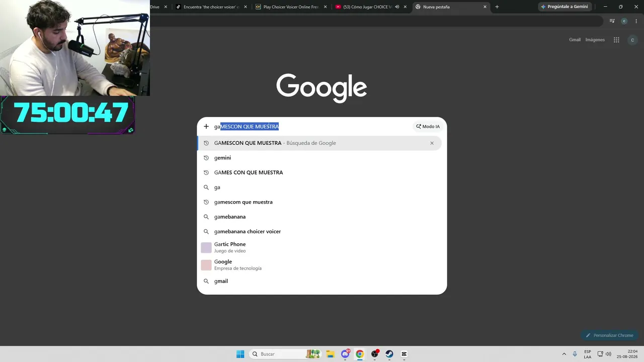Open the media controls toolbar icon
Screen dimensions: 644x362
pyautogui.click(x=612, y=21)
